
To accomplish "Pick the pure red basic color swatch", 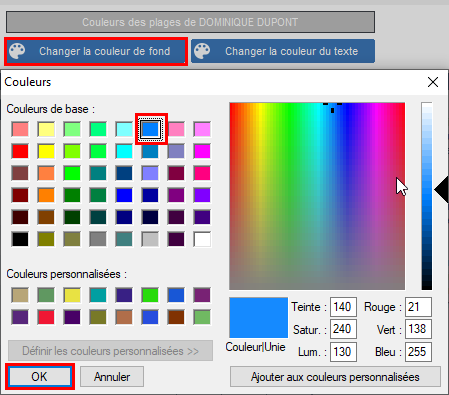I will coord(20,151).
